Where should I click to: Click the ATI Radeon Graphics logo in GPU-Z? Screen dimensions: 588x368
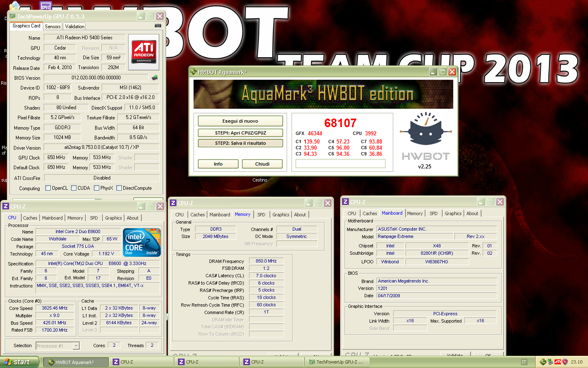(x=144, y=52)
